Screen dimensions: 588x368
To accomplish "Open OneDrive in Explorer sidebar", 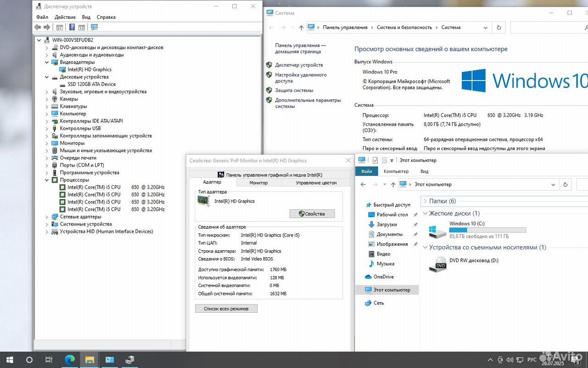I will [379, 277].
